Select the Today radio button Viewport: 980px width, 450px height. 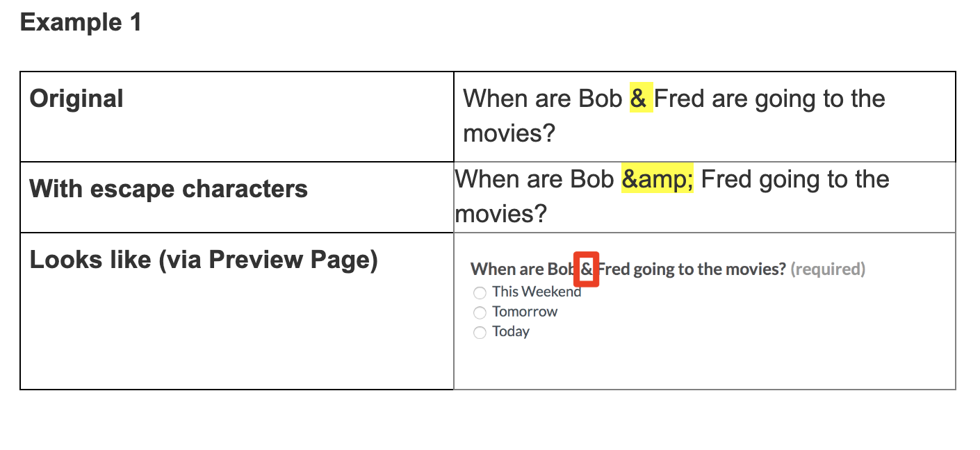point(480,333)
